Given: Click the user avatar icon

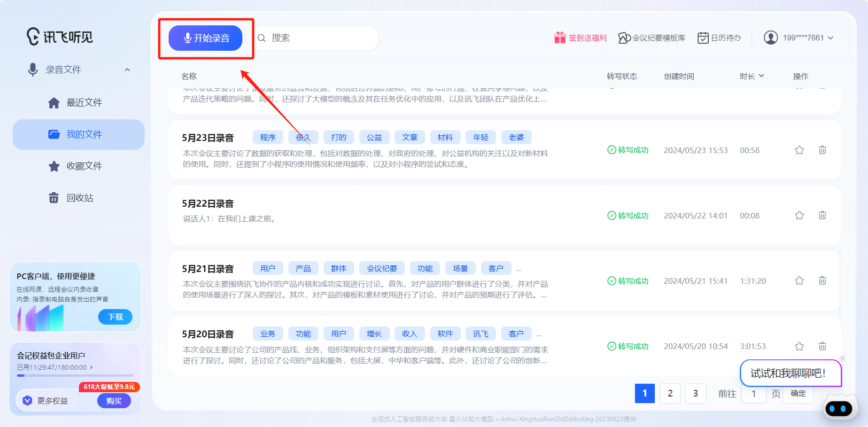Looking at the screenshot, I should [770, 38].
